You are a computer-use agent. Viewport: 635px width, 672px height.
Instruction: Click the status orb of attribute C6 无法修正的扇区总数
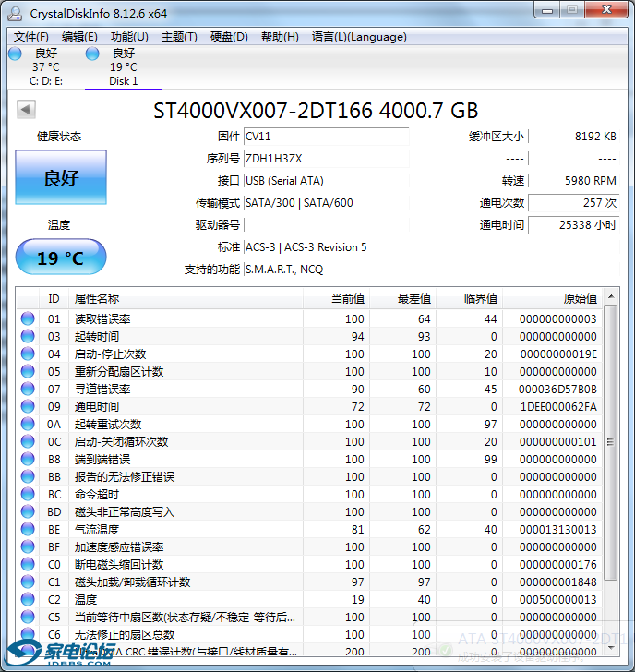[28, 635]
